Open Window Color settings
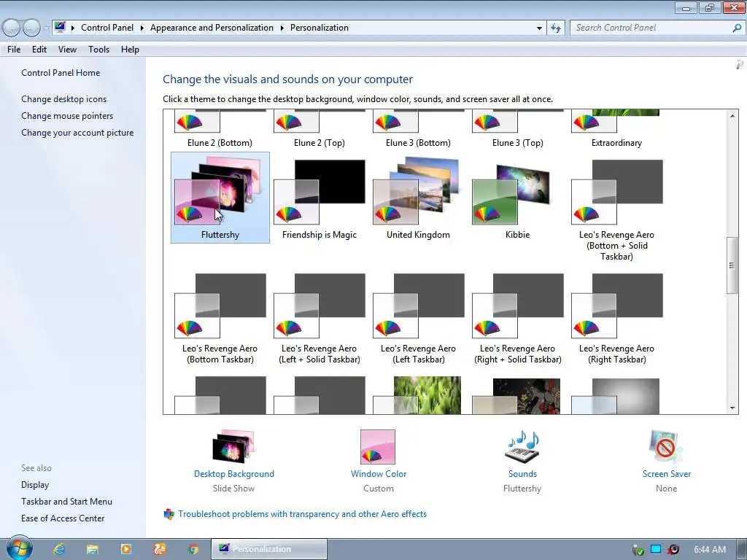This screenshot has width=747, height=560. coord(379,461)
